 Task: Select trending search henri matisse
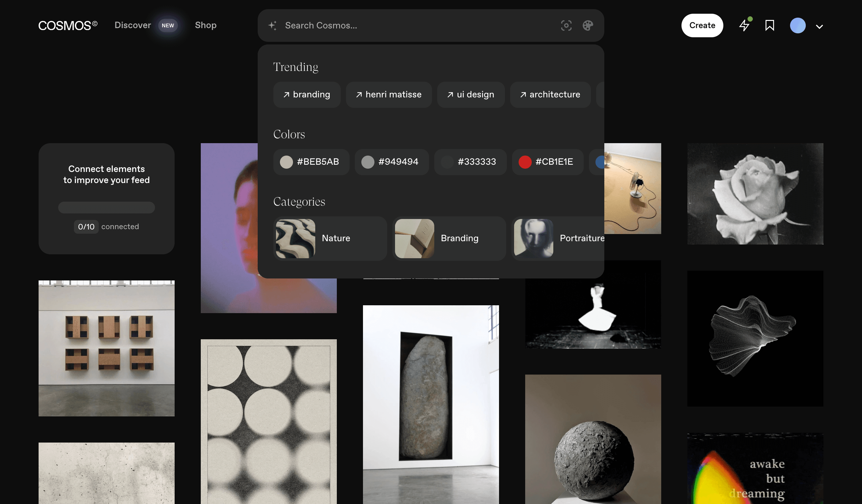click(x=388, y=94)
